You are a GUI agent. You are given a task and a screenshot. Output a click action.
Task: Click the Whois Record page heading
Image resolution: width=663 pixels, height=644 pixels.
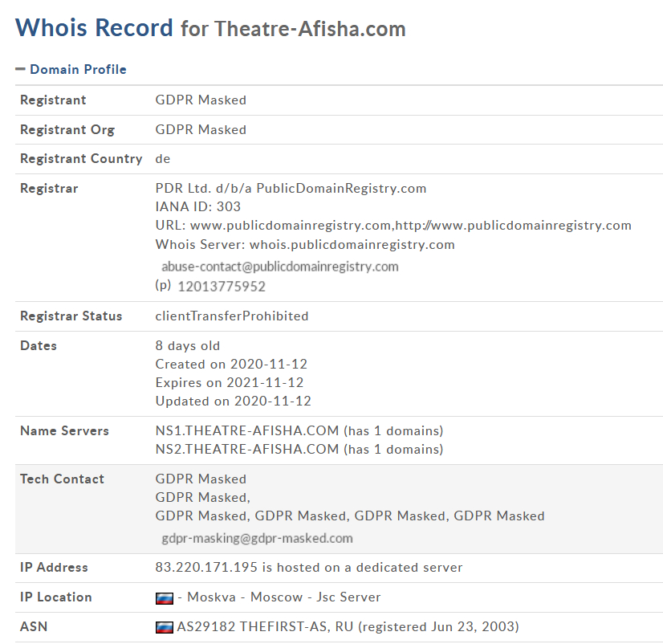(x=94, y=28)
